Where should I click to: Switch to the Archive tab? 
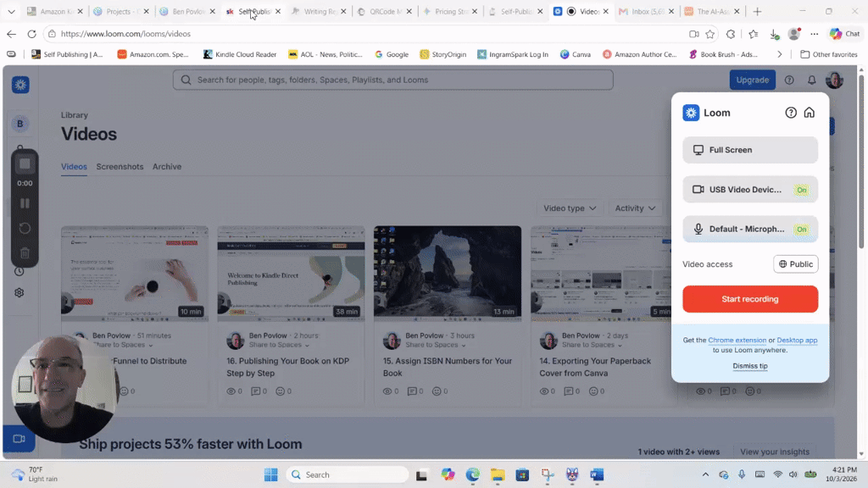click(167, 167)
